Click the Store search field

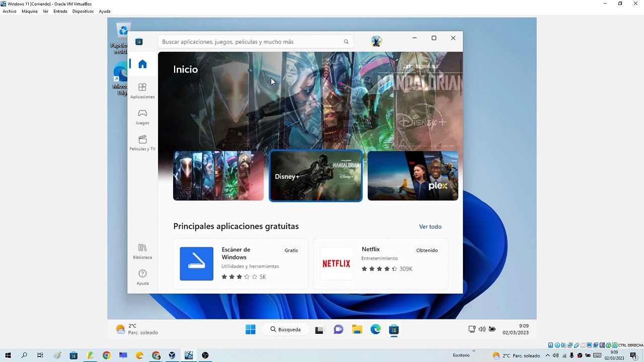tap(256, 42)
